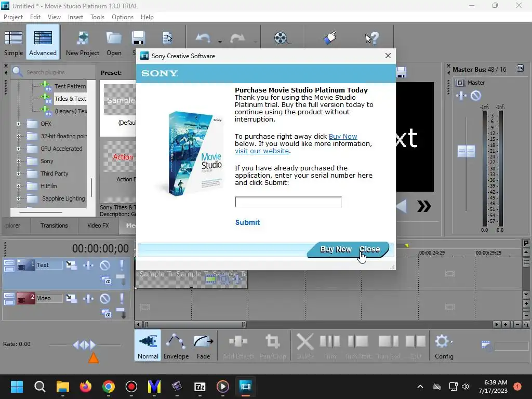Click the timeline horizontal scrollbar thumb
The height and width of the screenshot is (399, 532).
pyautogui.click(x=195, y=325)
